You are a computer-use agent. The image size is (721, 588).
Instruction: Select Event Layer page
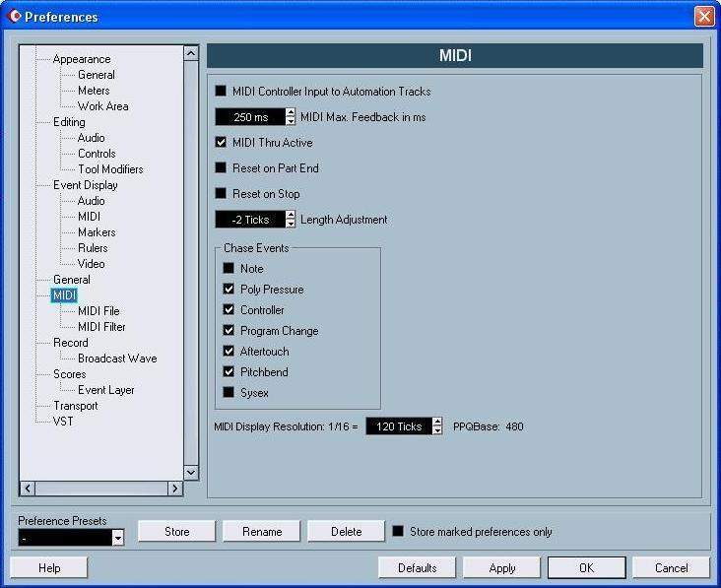105,390
